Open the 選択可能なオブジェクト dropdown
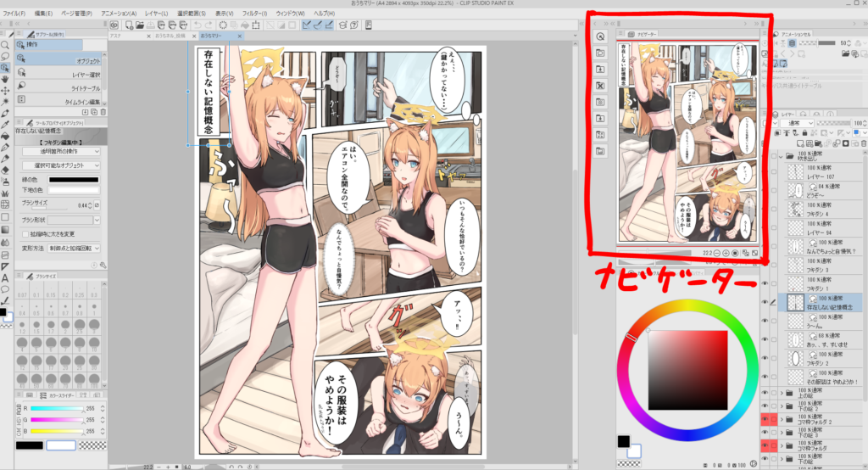This screenshot has width=868, height=470. (61, 165)
